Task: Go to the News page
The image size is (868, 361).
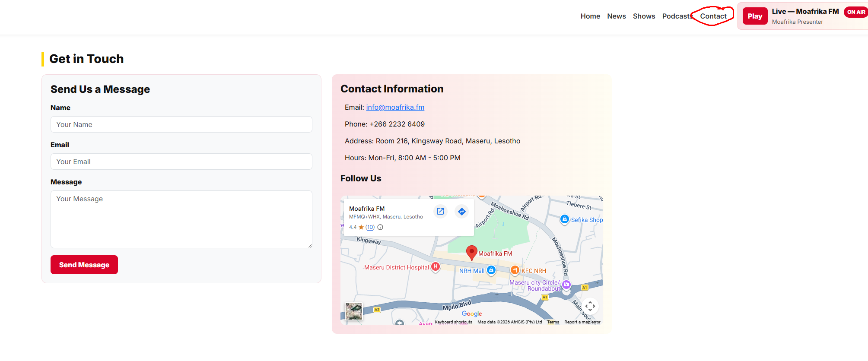Action: (616, 16)
